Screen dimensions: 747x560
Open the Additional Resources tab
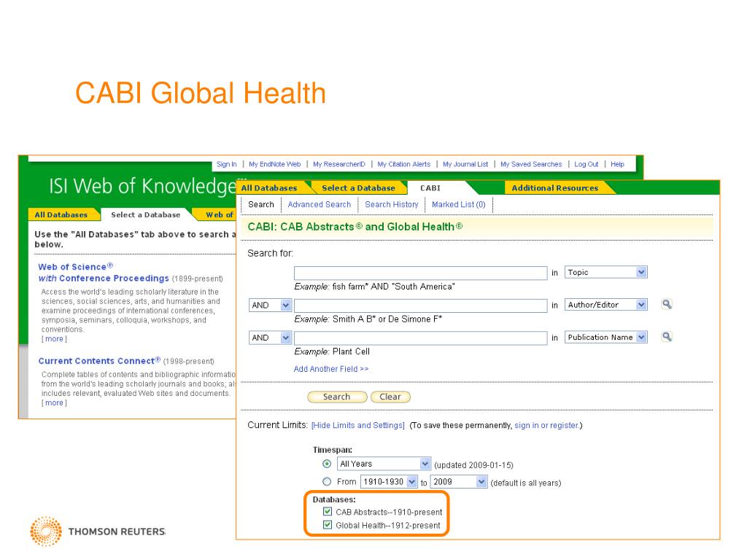coord(555,188)
